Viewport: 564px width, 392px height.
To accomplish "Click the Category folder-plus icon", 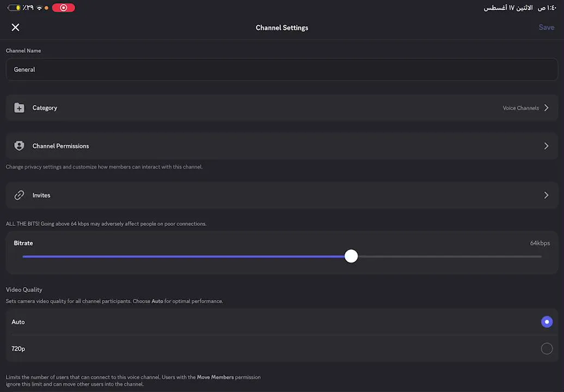I will 20,108.
